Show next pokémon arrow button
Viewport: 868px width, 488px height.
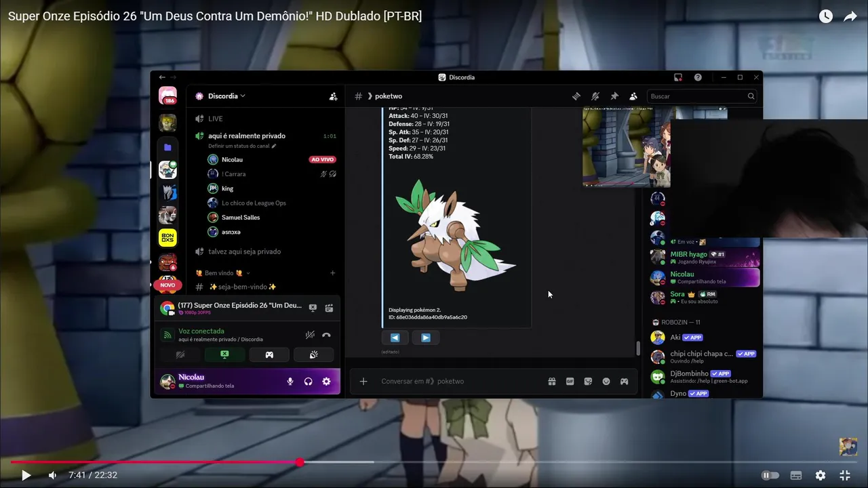[426, 338]
